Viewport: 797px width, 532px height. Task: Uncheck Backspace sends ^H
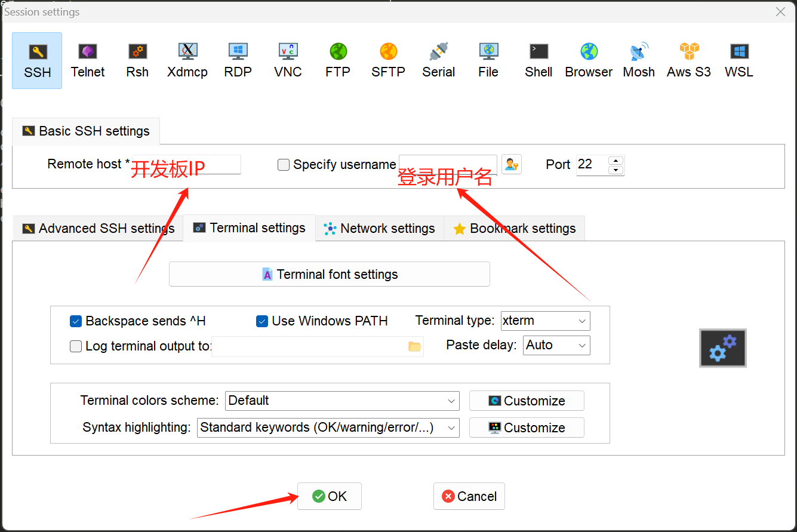(76, 321)
